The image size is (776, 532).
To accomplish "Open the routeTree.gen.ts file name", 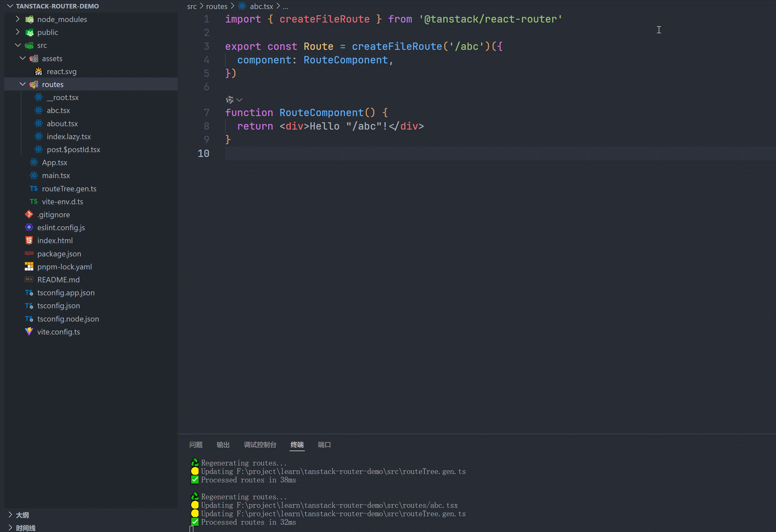I will (x=69, y=189).
